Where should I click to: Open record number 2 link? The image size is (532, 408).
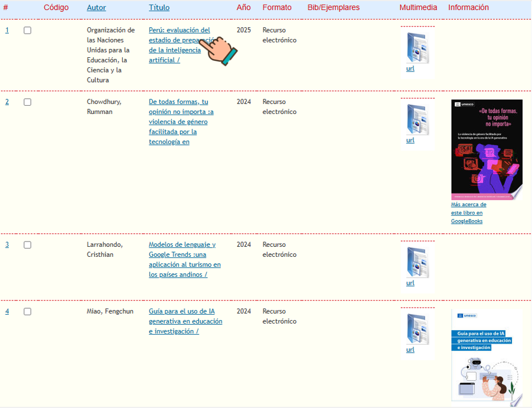[7, 102]
